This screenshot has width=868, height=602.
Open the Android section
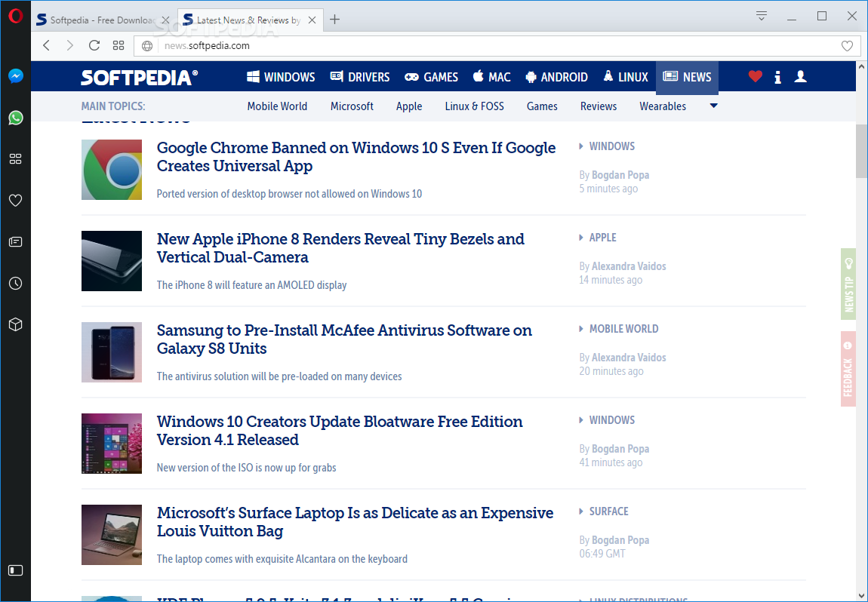(x=556, y=77)
